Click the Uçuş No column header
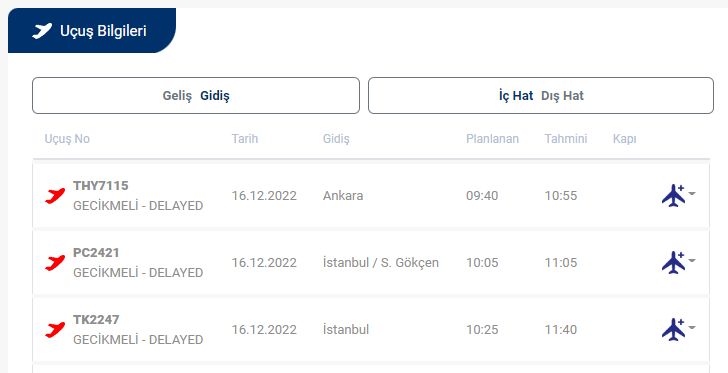This screenshot has height=373, width=728. click(x=67, y=139)
